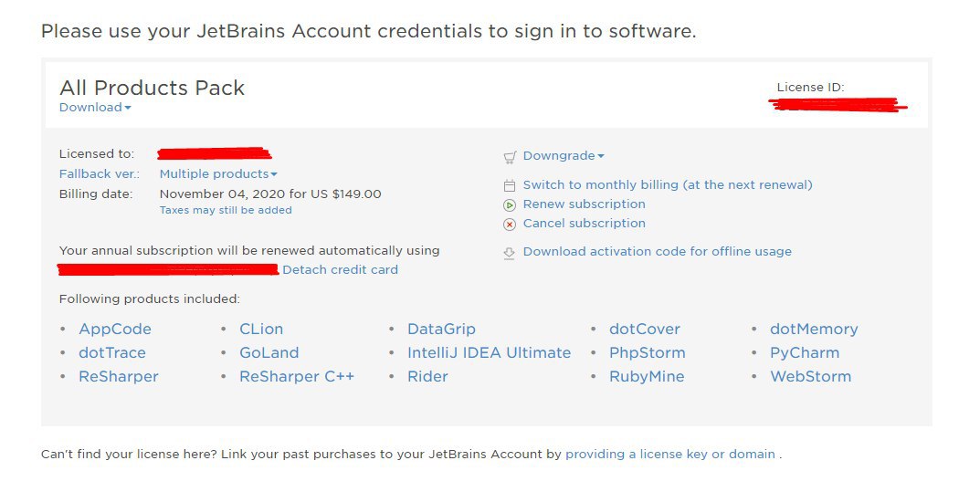
Task: Click the green play Renew icon
Action: click(510, 204)
